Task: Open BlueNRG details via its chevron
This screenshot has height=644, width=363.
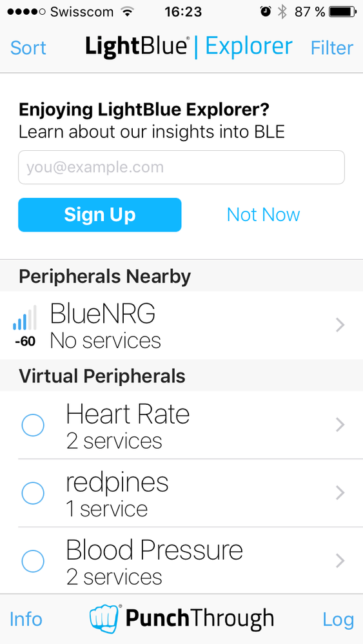Action: 340,326
